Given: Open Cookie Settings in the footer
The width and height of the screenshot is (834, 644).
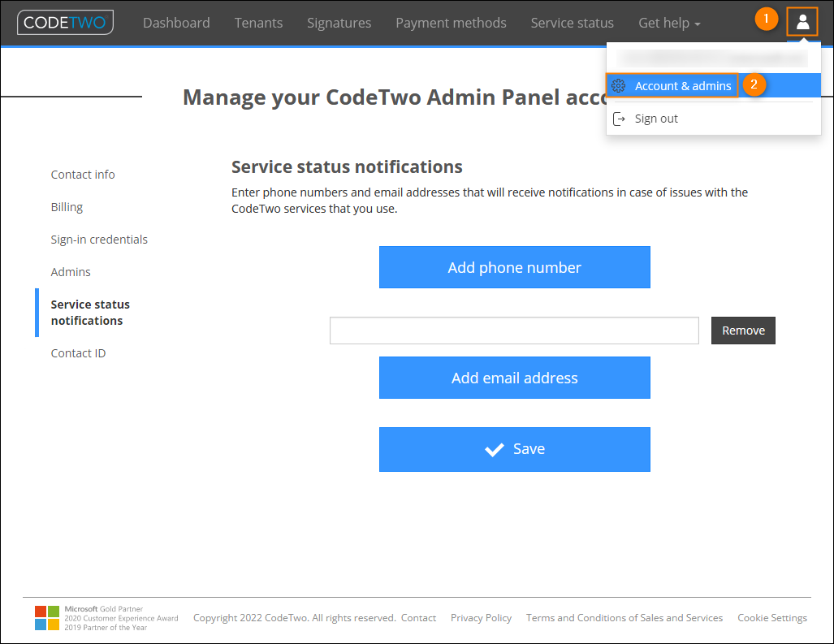Looking at the screenshot, I should [771, 618].
